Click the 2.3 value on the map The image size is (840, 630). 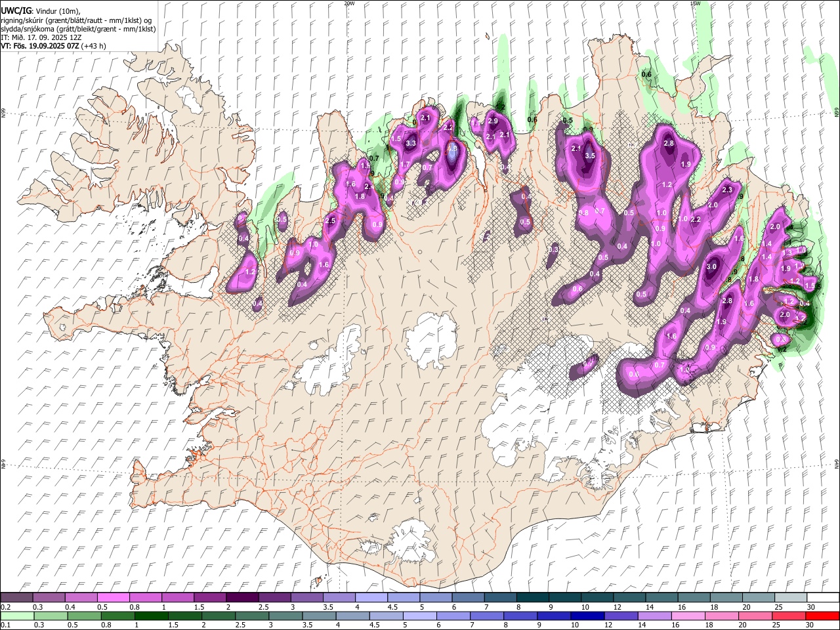click(x=727, y=190)
